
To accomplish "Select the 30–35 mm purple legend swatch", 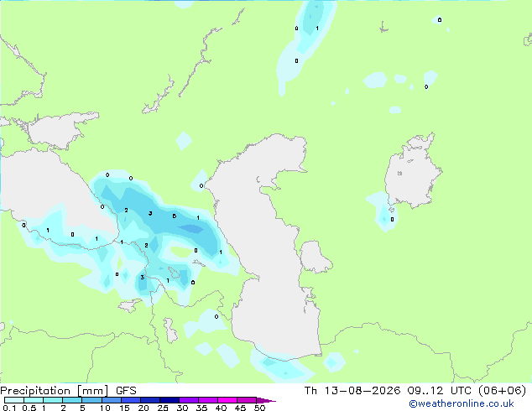I will pos(189,400).
